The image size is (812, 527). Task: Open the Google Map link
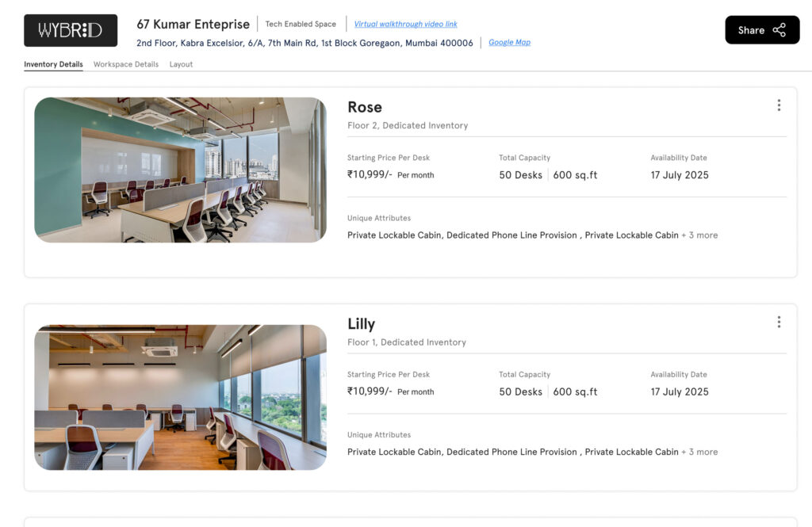[x=509, y=43]
